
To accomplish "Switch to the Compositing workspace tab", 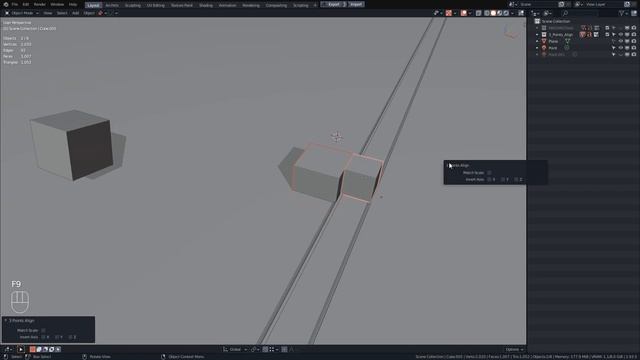I will [x=276, y=5].
